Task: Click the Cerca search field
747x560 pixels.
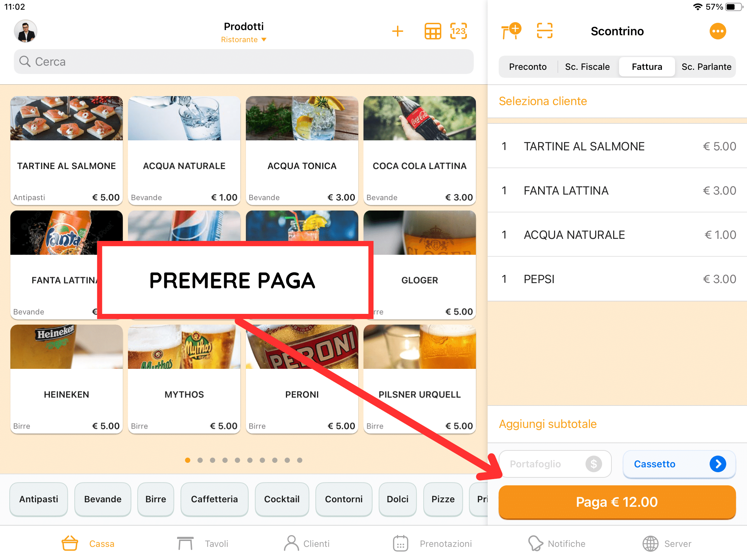Action: point(244,62)
